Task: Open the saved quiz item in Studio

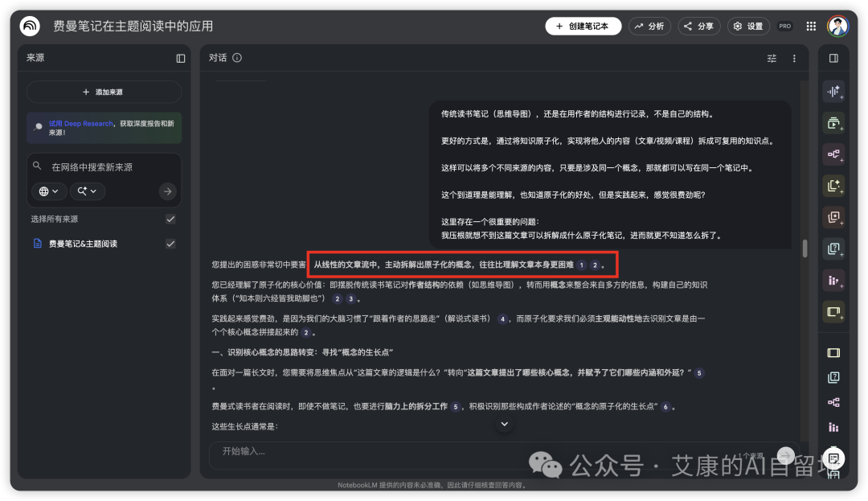Action: coord(833,377)
